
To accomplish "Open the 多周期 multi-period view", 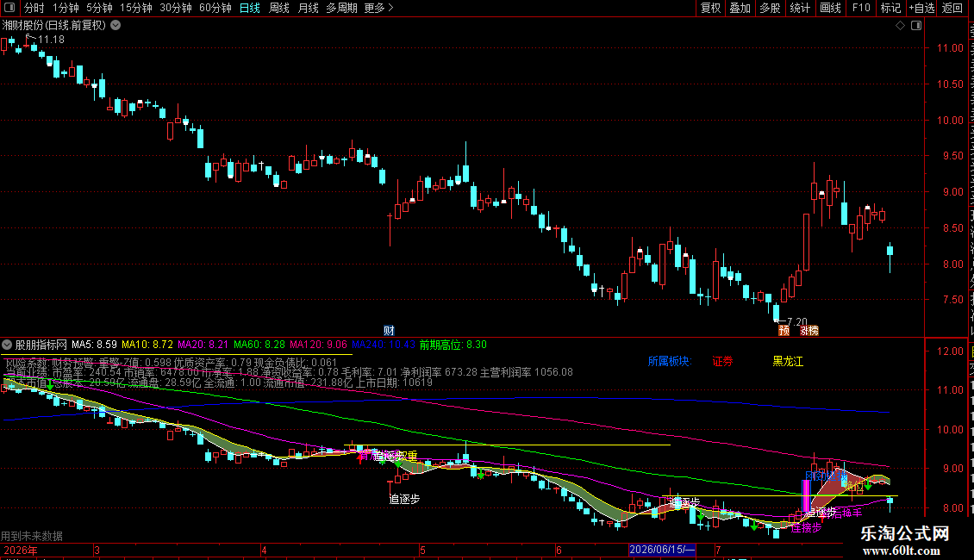I will [x=341, y=8].
